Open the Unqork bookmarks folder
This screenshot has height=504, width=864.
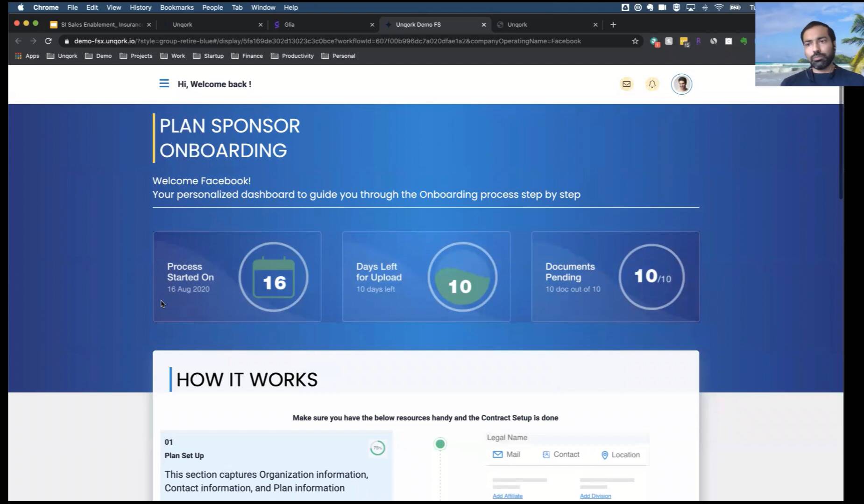tap(62, 56)
